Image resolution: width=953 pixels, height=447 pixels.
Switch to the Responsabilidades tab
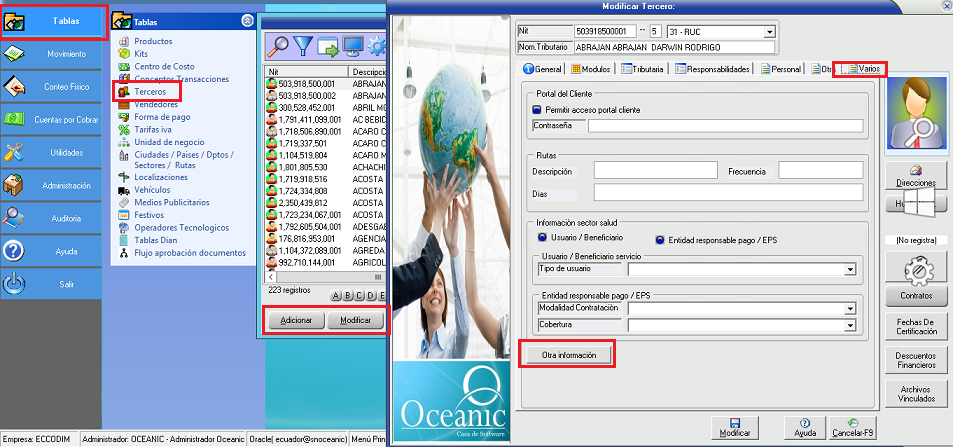pos(711,69)
